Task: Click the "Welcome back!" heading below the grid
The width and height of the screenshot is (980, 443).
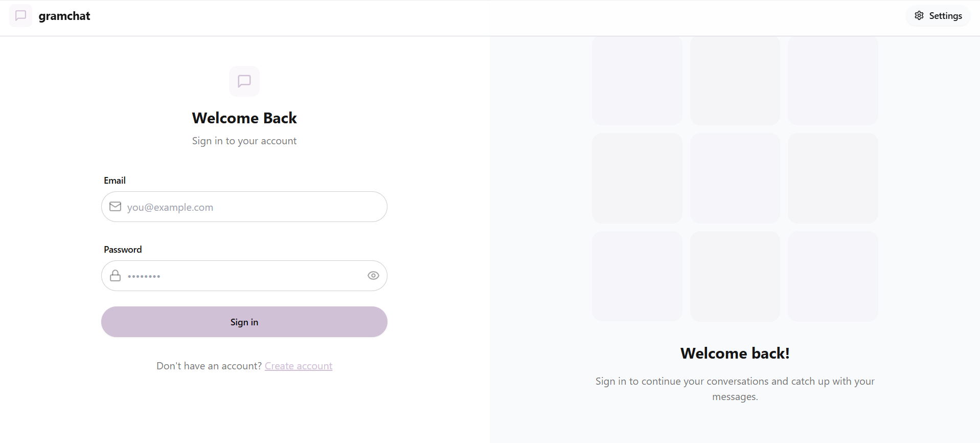Action: pos(735,353)
